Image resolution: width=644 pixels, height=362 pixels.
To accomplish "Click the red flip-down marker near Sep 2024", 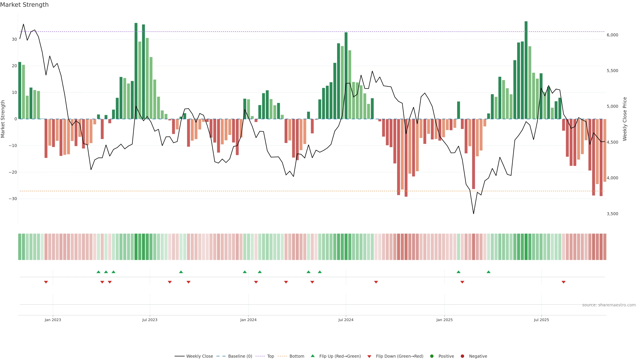I will click(x=376, y=282).
